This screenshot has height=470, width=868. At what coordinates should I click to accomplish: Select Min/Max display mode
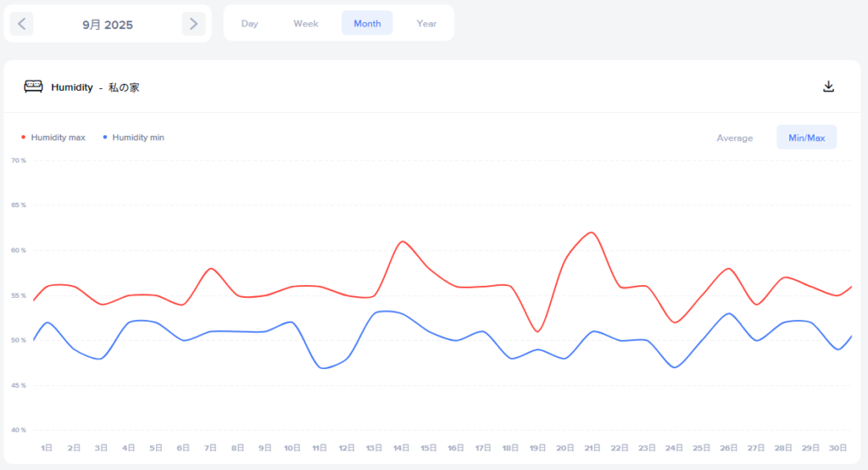[806, 137]
